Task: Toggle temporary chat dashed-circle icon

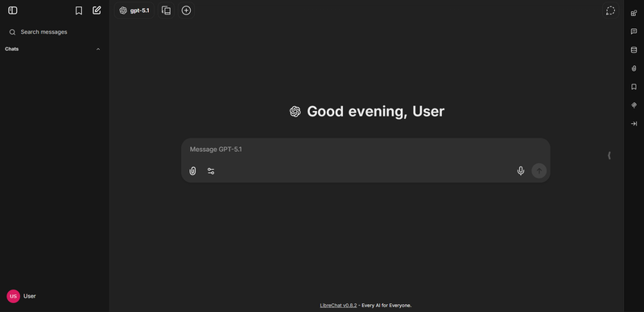Action: pos(611,10)
